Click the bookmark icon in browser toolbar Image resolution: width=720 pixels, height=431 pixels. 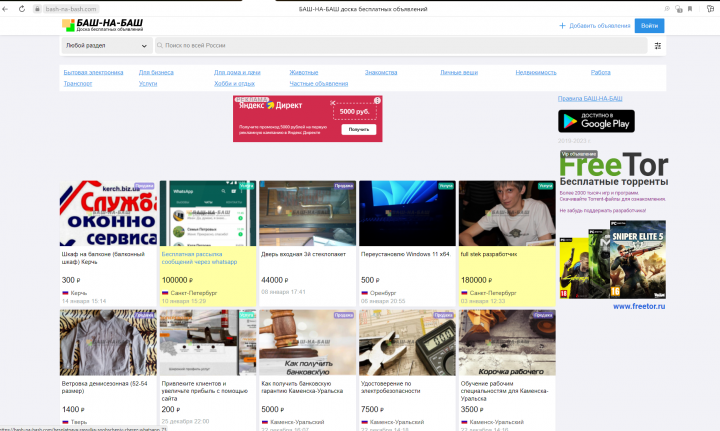tap(690, 9)
